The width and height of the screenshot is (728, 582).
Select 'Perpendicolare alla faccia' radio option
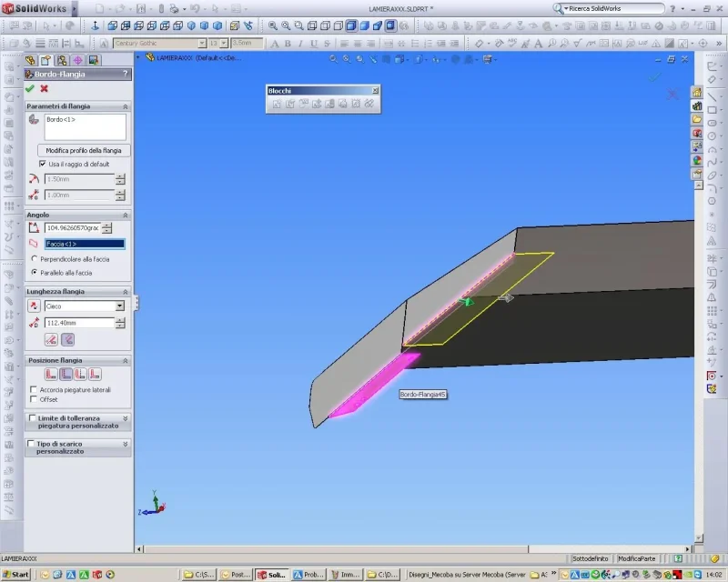pyautogui.click(x=35, y=258)
